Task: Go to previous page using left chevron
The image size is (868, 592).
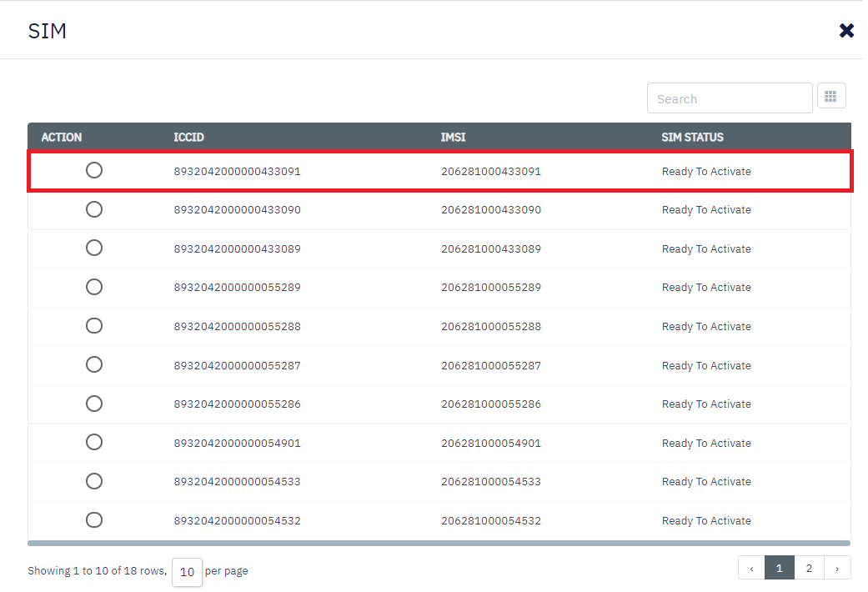Action: pyautogui.click(x=751, y=569)
